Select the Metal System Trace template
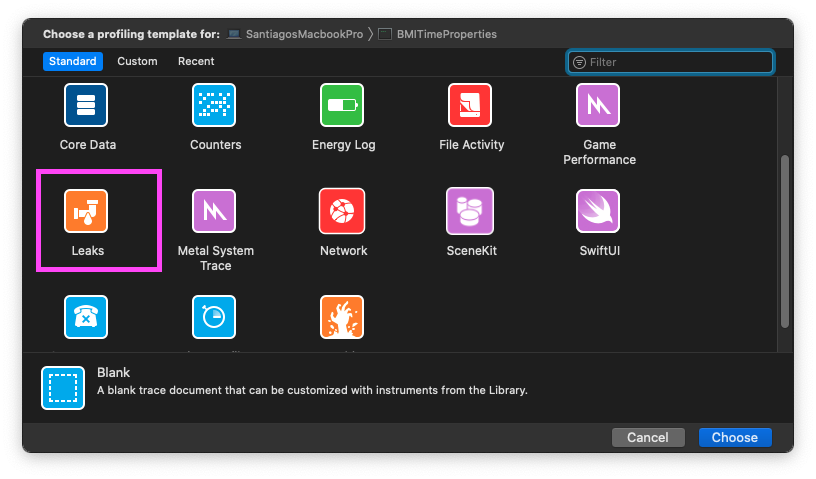This screenshot has width=816, height=479. [214, 211]
